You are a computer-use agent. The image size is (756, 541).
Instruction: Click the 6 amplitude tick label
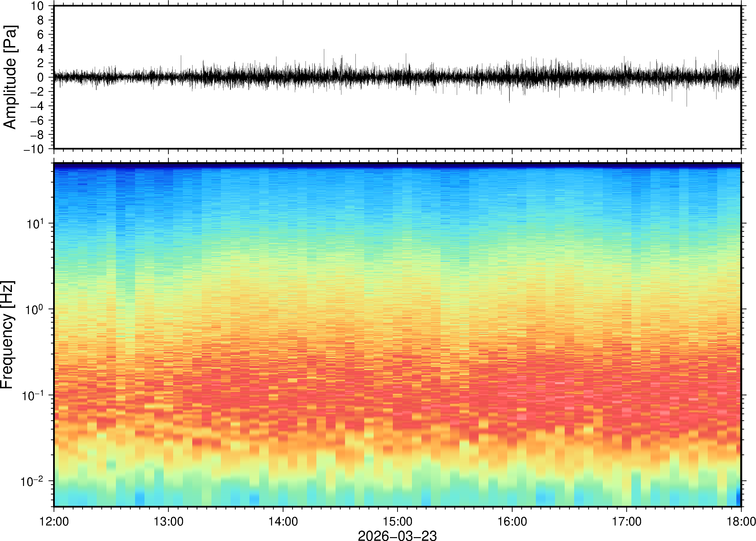(x=40, y=35)
